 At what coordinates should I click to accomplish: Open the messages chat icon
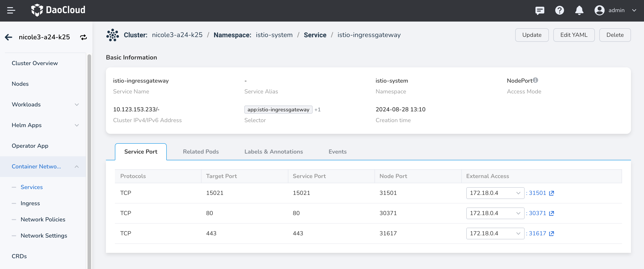(x=540, y=11)
